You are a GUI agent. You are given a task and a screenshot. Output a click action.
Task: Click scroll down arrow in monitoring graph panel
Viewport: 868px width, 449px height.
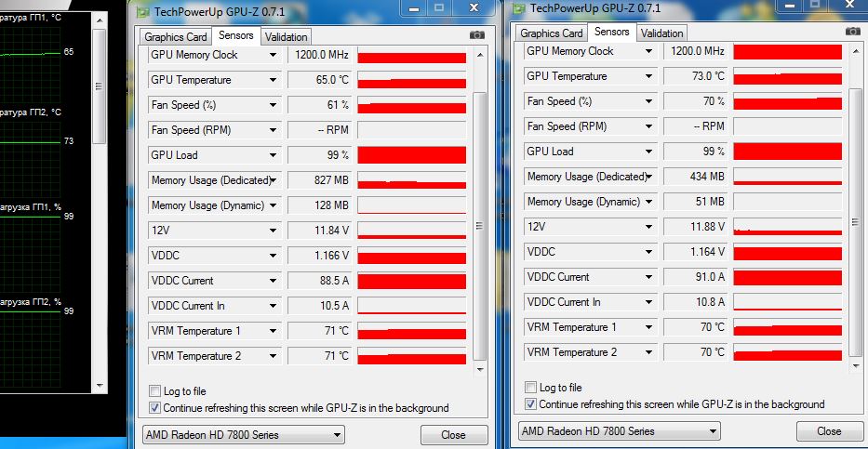100,386
